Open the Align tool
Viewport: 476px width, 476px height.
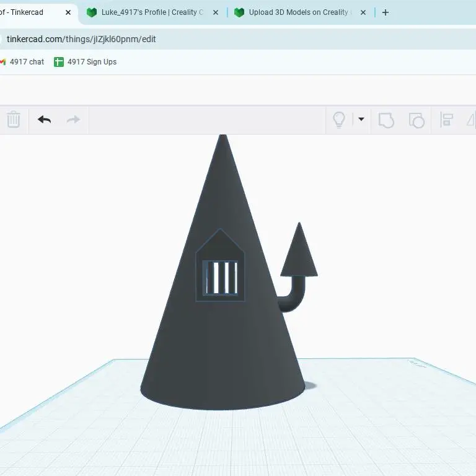(x=446, y=120)
